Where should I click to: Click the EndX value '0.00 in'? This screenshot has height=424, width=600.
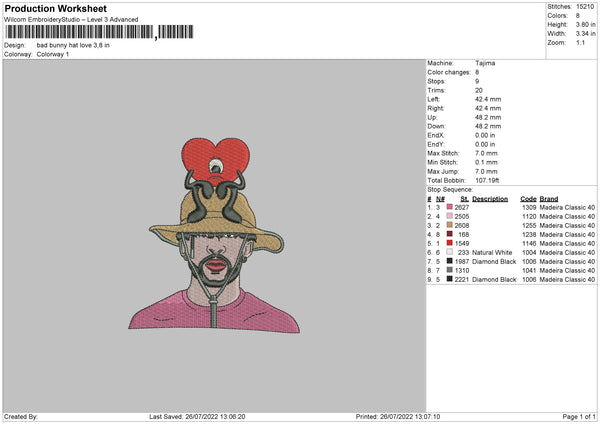tap(485, 135)
